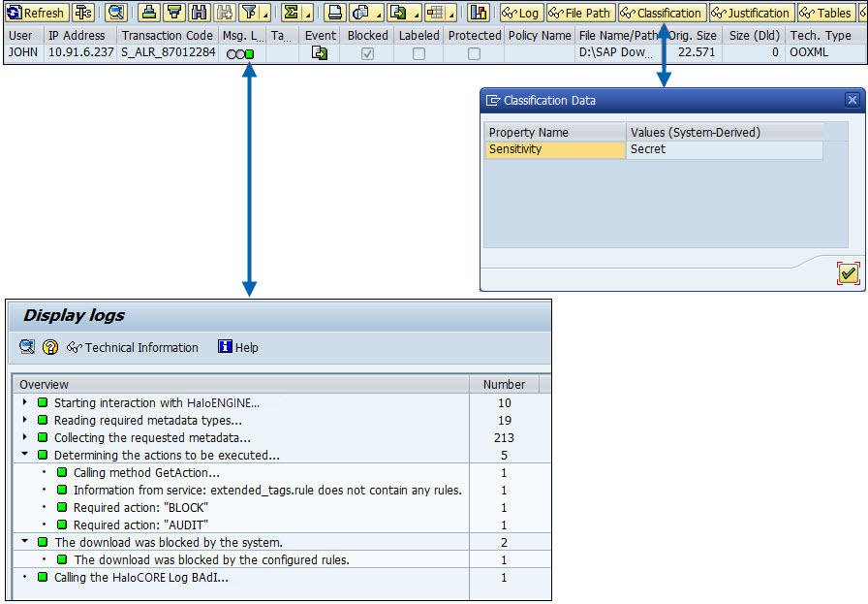Select the Required action "BLOCK" log entry
The width and height of the screenshot is (868, 604).
click(x=140, y=508)
